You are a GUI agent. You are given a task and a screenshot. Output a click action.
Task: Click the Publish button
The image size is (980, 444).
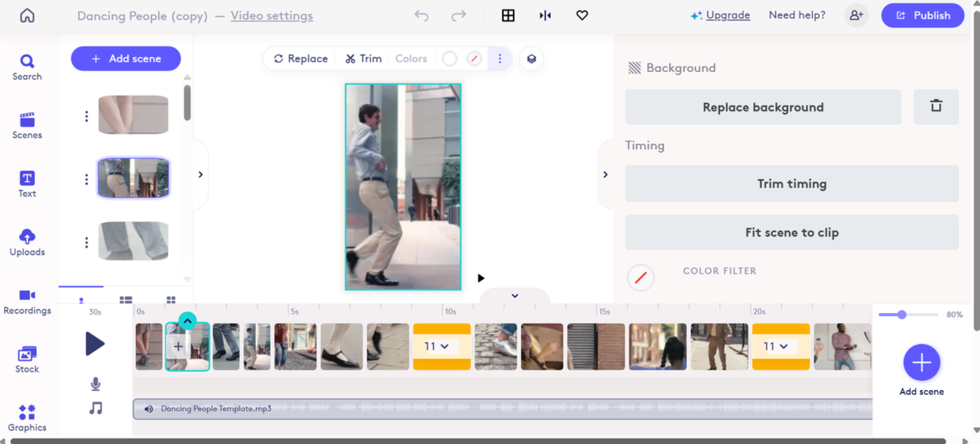[x=923, y=15]
